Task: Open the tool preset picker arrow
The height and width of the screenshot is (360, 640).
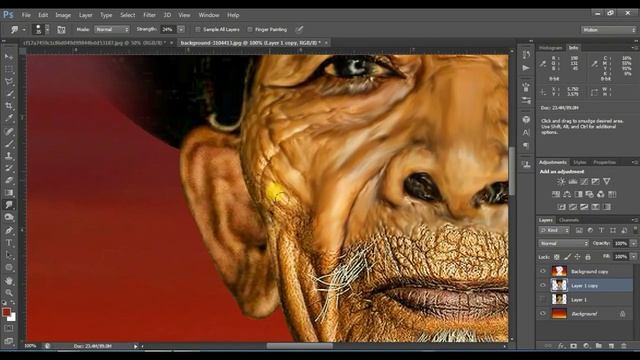Action: (24, 30)
